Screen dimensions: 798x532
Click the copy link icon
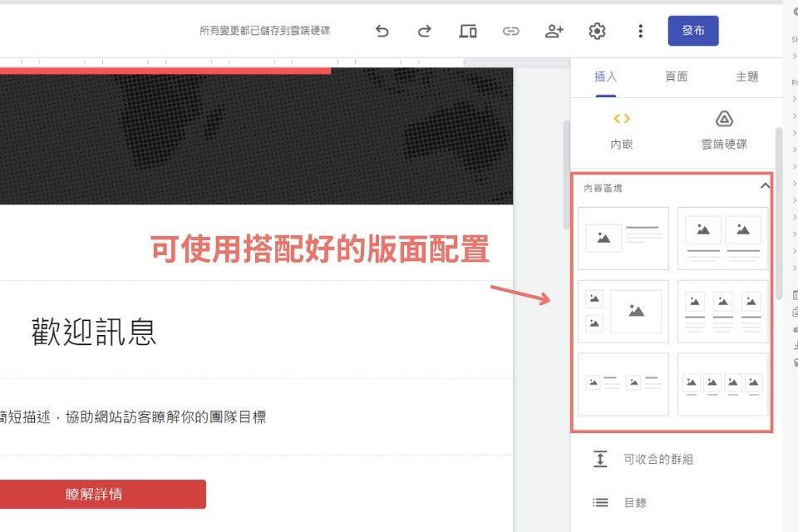[x=510, y=31]
